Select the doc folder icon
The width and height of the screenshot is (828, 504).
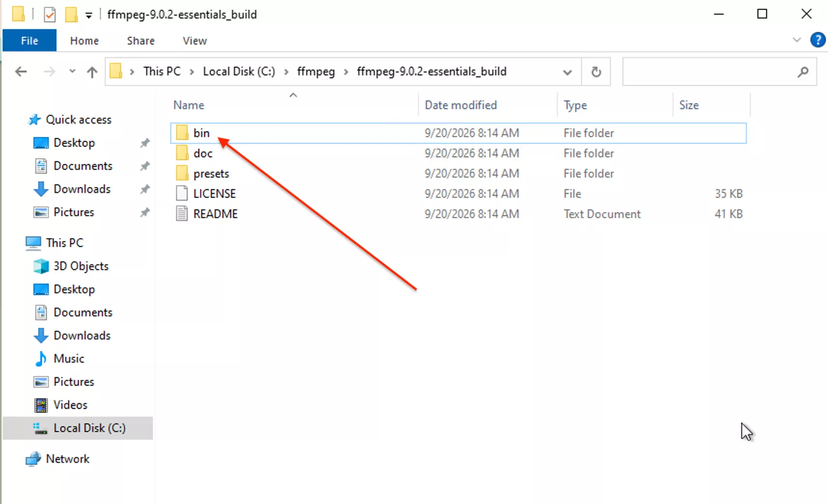coord(182,153)
